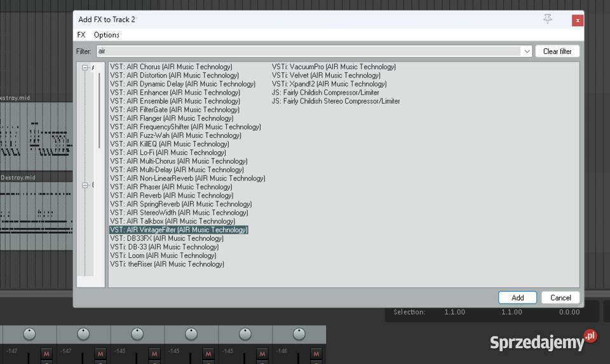Image resolution: width=610 pixels, height=364 pixels.
Task: Mute the sixth mixer channel
Action: [316, 353]
